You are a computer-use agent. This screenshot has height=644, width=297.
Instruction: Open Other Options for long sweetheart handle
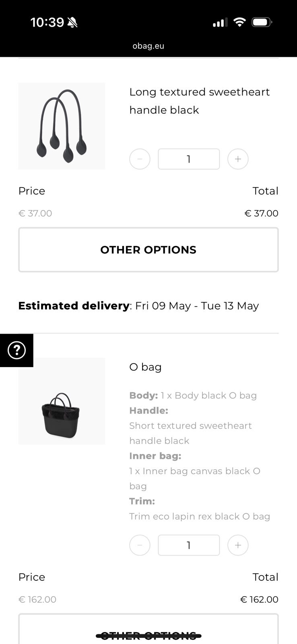tap(148, 250)
